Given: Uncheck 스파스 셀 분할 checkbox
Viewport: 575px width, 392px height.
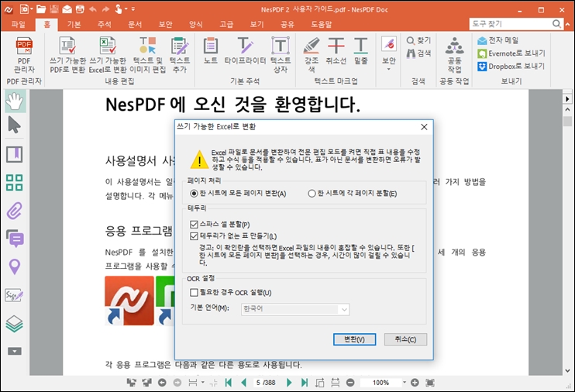Looking at the screenshot, I should coord(194,224).
